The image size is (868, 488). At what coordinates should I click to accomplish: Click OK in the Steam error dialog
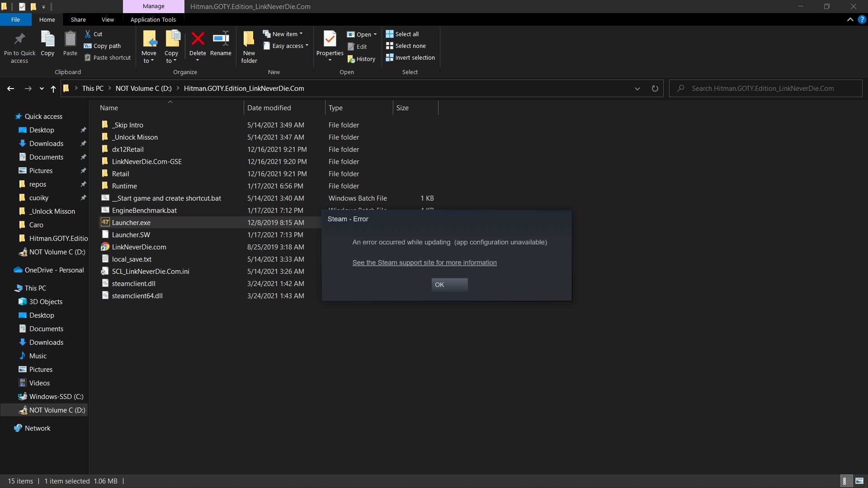point(449,285)
